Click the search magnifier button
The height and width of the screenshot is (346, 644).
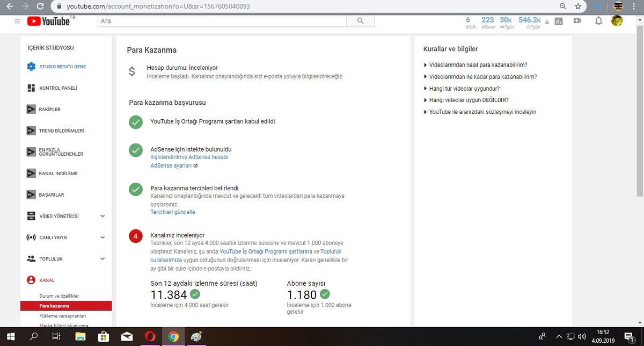pyautogui.click(x=360, y=21)
